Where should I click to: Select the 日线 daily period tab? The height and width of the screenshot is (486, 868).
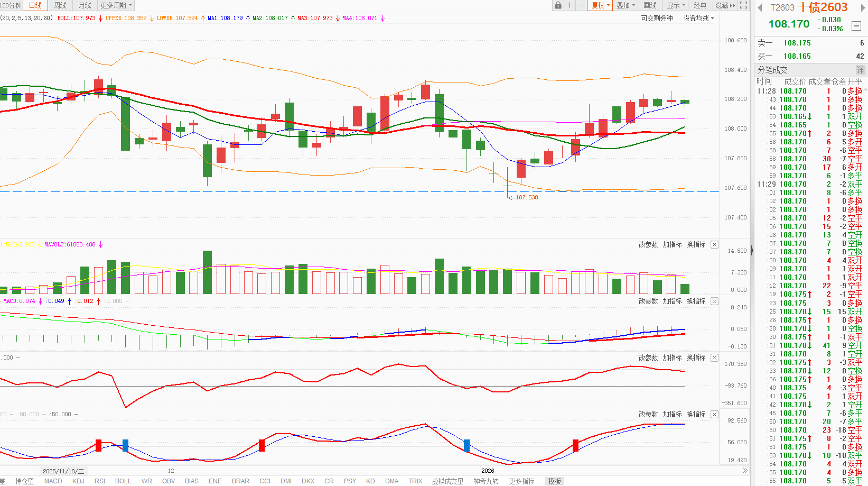click(35, 5)
